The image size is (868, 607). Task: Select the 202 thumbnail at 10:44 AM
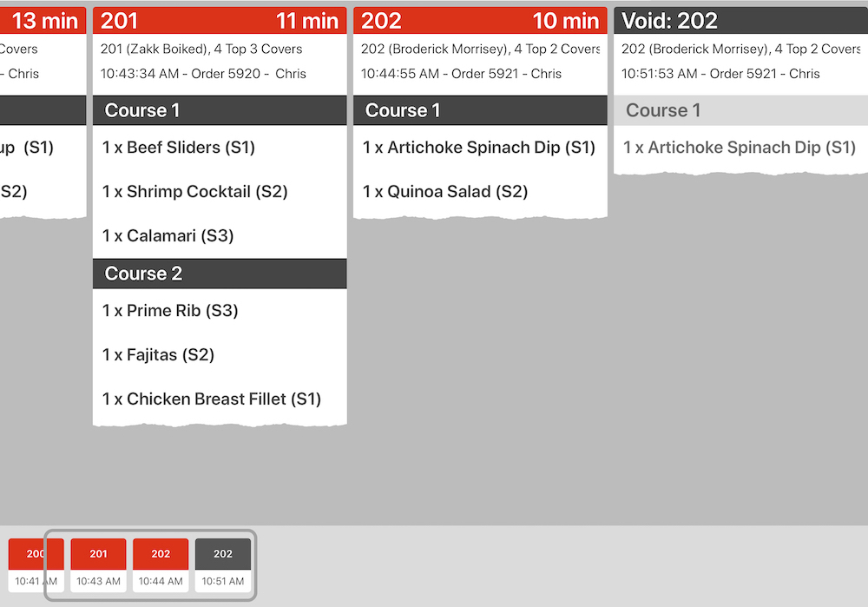161,564
